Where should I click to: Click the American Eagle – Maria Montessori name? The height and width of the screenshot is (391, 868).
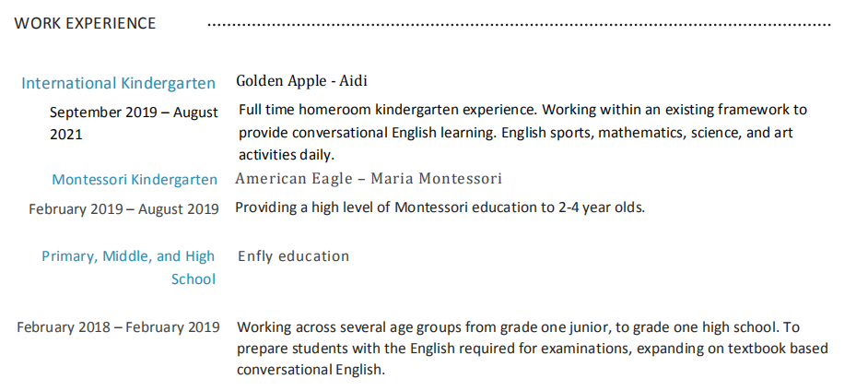click(x=369, y=178)
